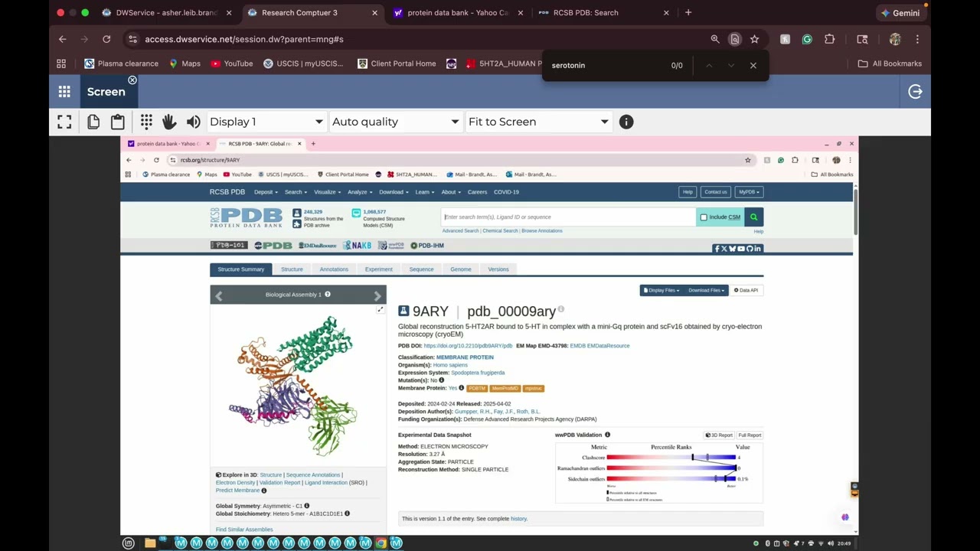Open the Deposit menu on RCSB PDB
This screenshot has height=551, width=980.
[265, 192]
